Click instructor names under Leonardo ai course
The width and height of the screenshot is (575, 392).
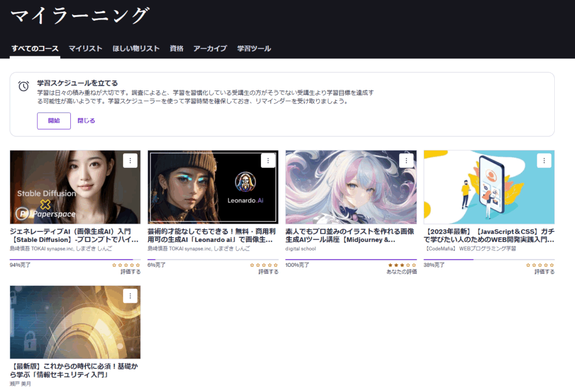click(199, 249)
